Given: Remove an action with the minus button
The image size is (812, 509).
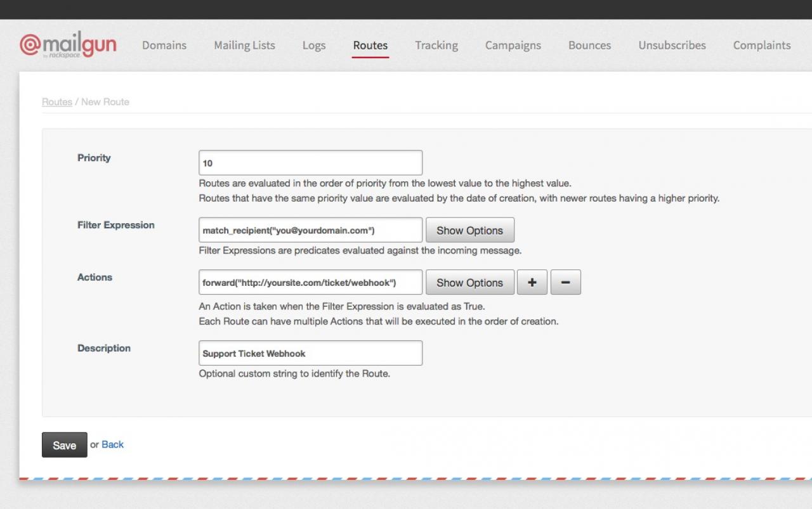Looking at the screenshot, I should (x=565, y=283).
